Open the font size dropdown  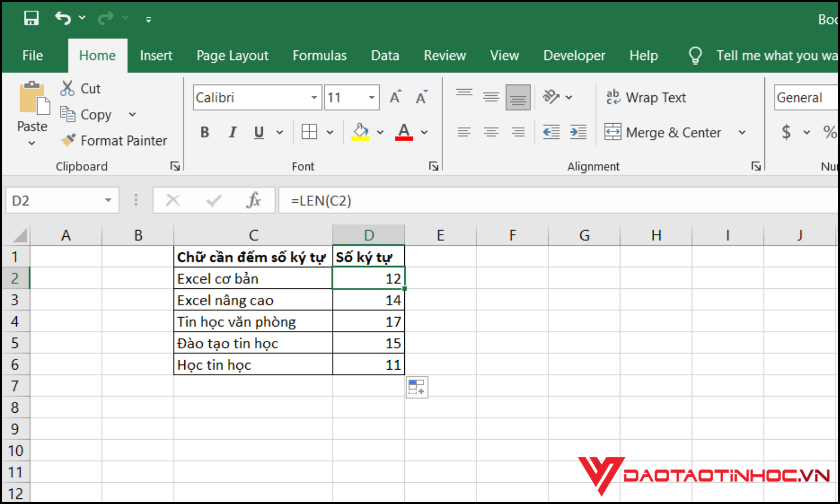point(372,97)
